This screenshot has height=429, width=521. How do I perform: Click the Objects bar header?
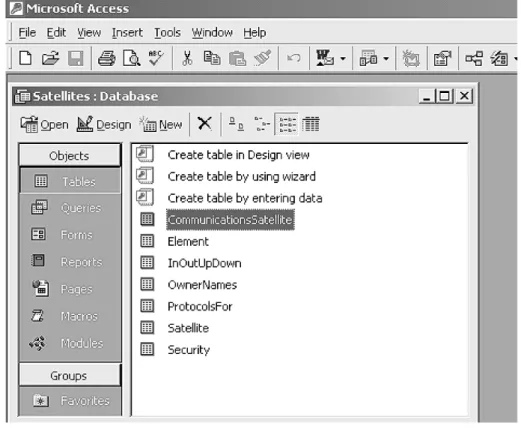pyautogui.click(x=69, y=155)
